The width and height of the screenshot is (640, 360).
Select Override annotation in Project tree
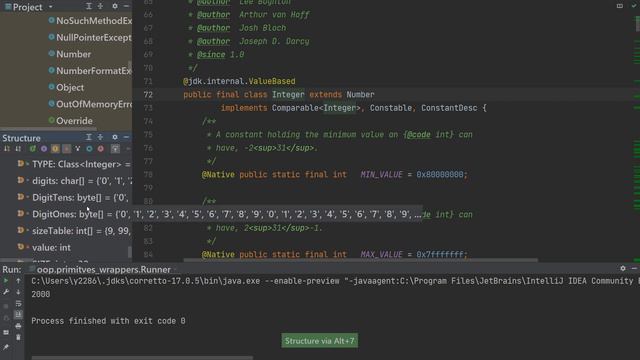click(x=70, y=121)
